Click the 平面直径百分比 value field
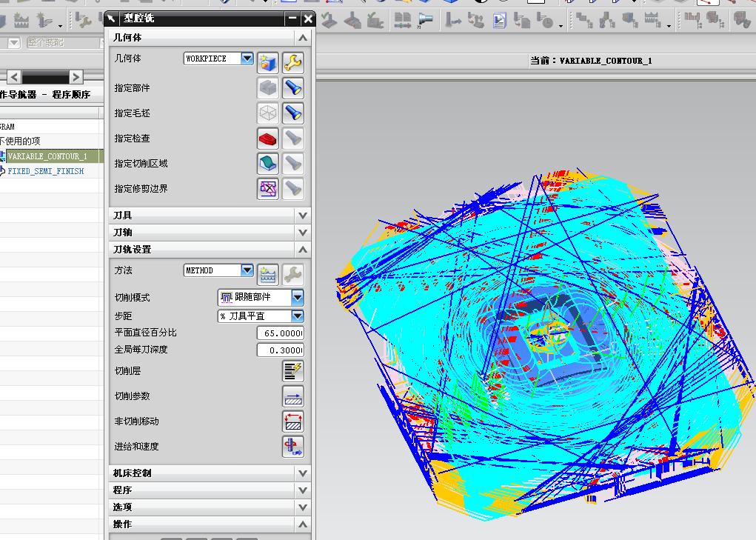756x540 pixels. coord(281,333)
